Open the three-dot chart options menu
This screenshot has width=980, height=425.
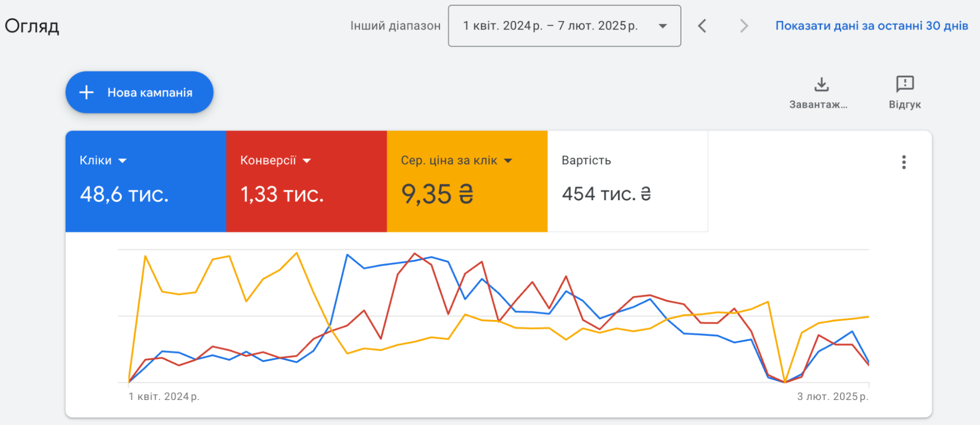click(904, 162)
